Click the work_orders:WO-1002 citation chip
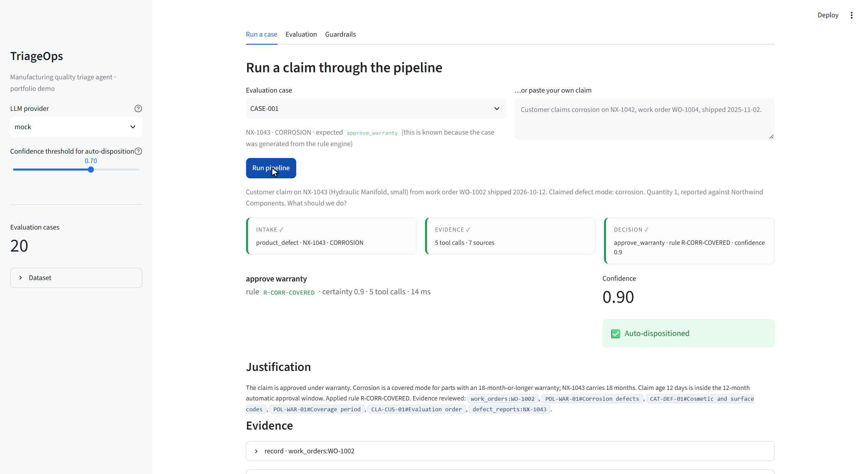Screen dimensions: 868x474 coord(502,399)
